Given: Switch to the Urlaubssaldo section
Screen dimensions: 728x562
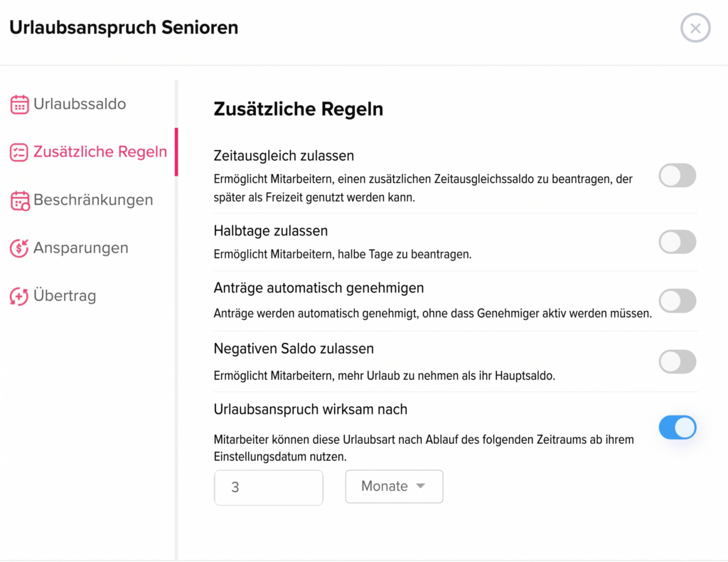Looking at the screenshot, I should coord(78,104).
